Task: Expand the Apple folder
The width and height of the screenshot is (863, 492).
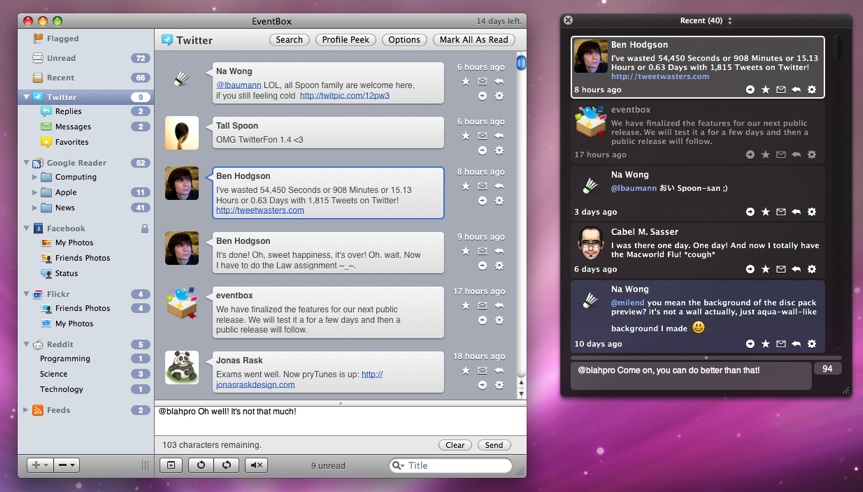Action: 34,193
